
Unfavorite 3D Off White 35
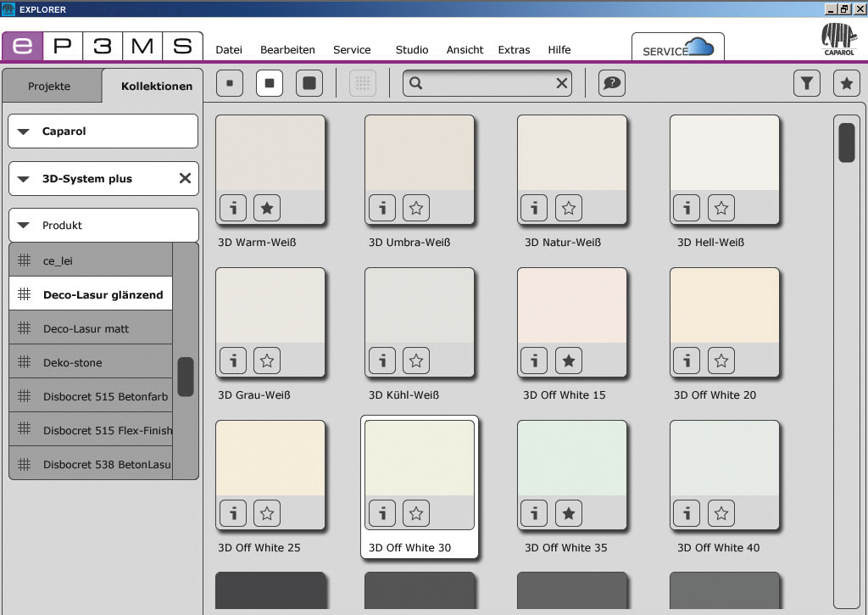(x=568, y=513)
